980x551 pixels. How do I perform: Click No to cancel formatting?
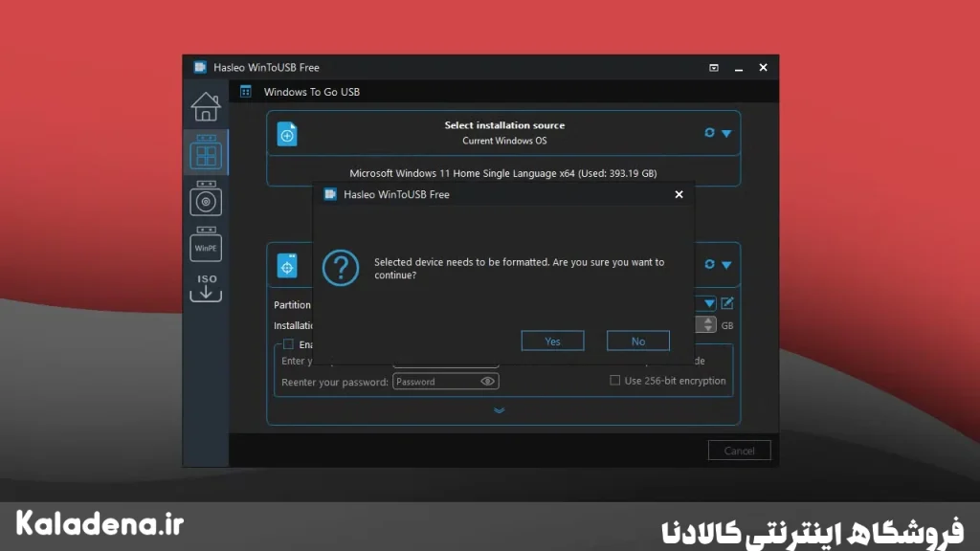pyautogui.click(x=637, y=341)
